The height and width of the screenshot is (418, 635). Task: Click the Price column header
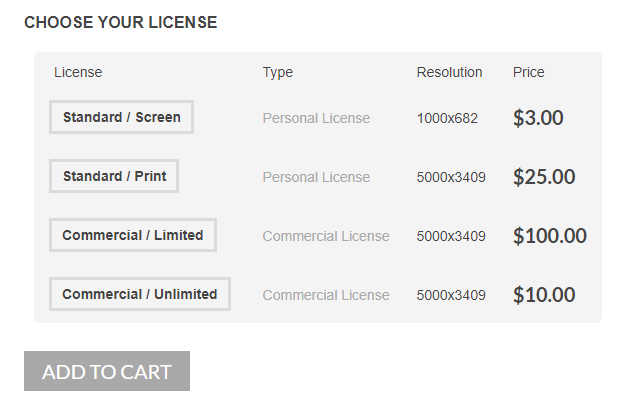coord(529,72)
